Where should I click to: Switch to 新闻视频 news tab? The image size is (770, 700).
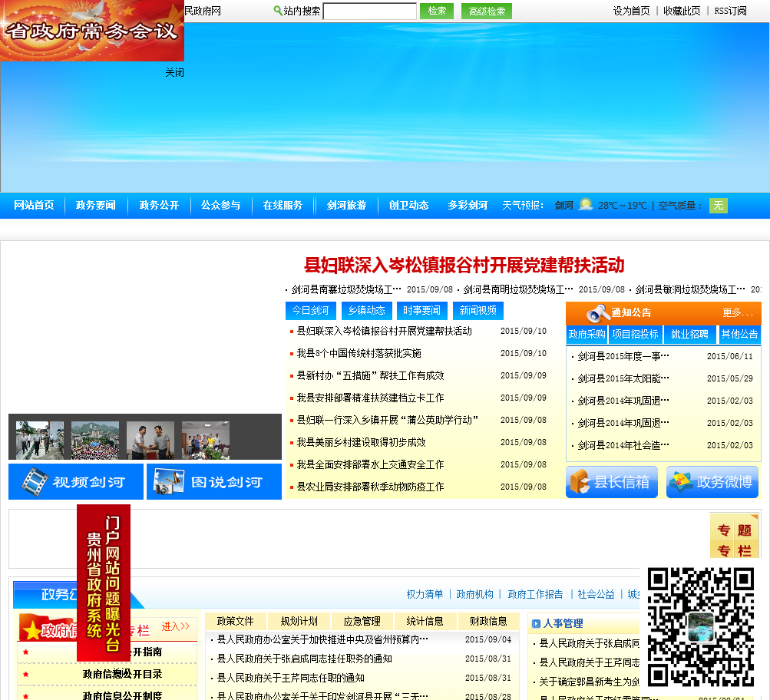point(478,311)
